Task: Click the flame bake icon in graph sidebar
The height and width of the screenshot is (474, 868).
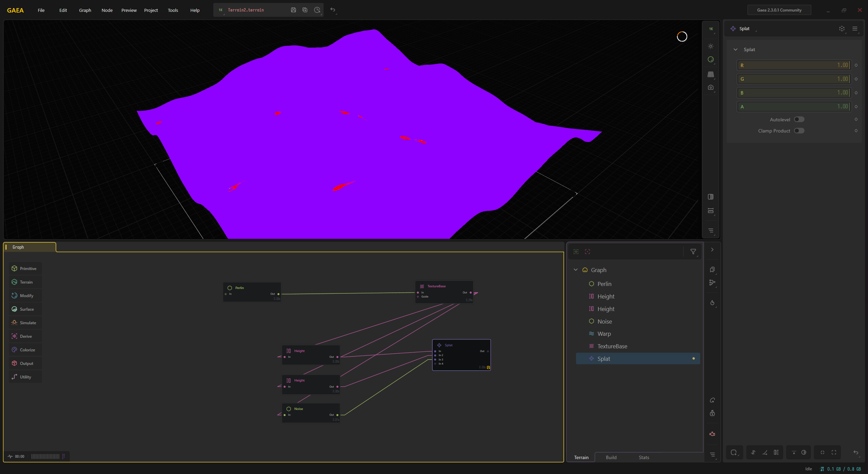Action: pos(712,303)
